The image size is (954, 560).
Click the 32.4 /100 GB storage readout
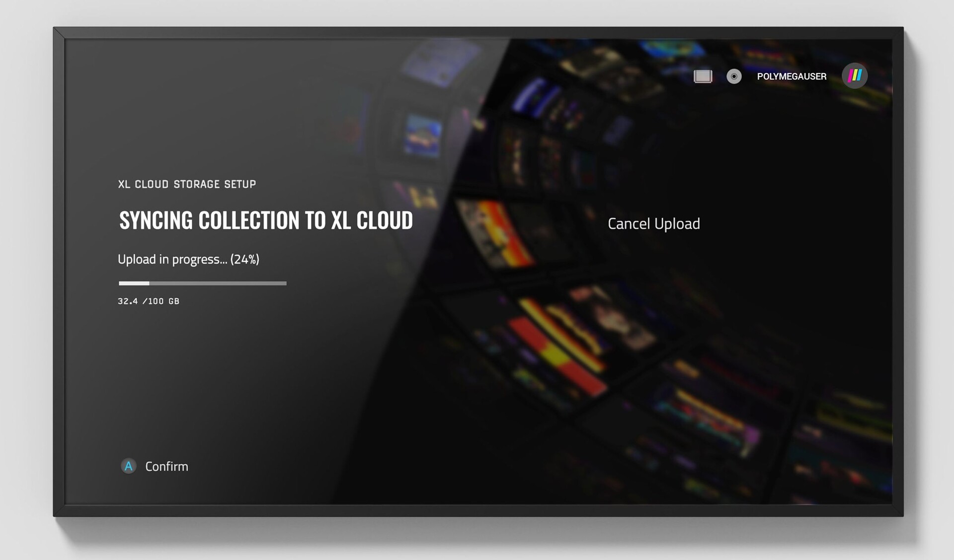pos(148,301)
